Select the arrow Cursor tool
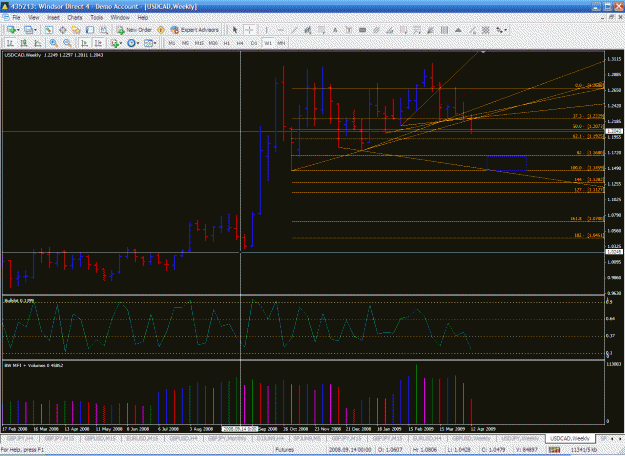 point(235,30)
